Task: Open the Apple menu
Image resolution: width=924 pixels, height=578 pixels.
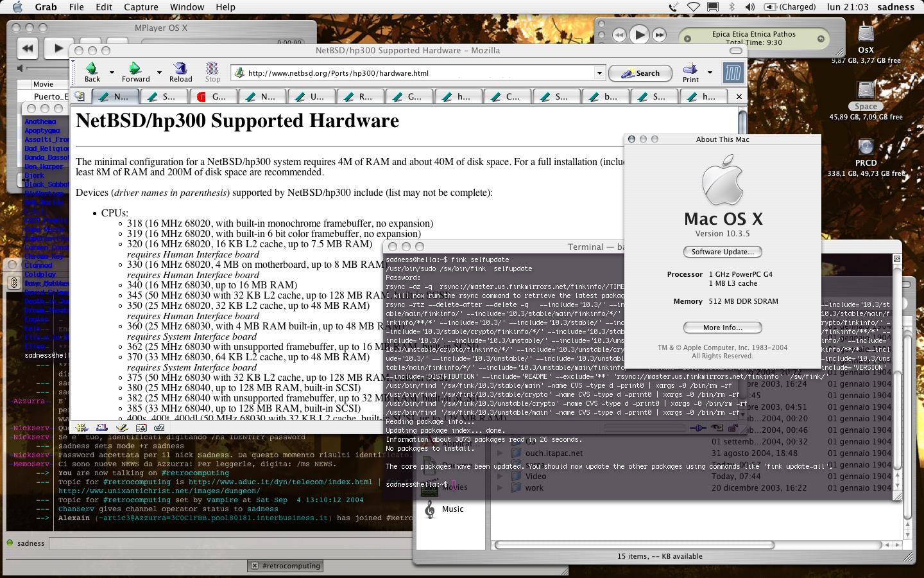Action: click(x=17, y=7)
